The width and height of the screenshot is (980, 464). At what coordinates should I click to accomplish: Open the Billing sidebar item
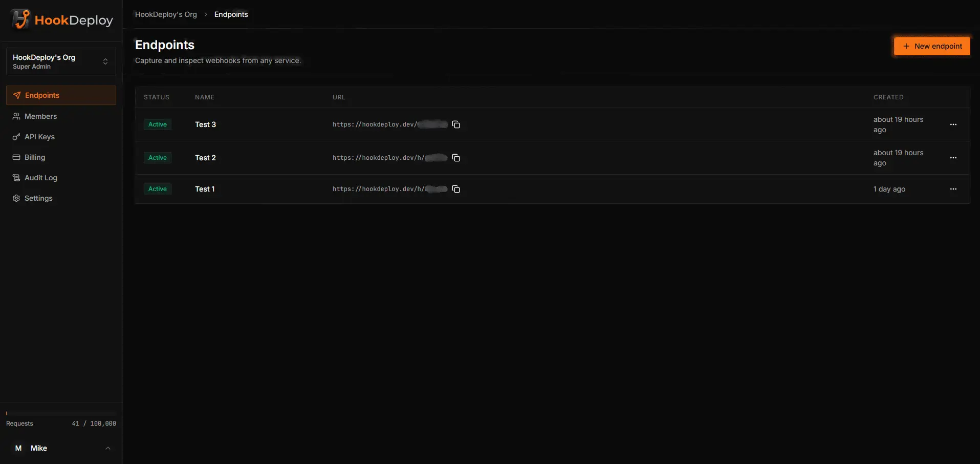(61, 157)
